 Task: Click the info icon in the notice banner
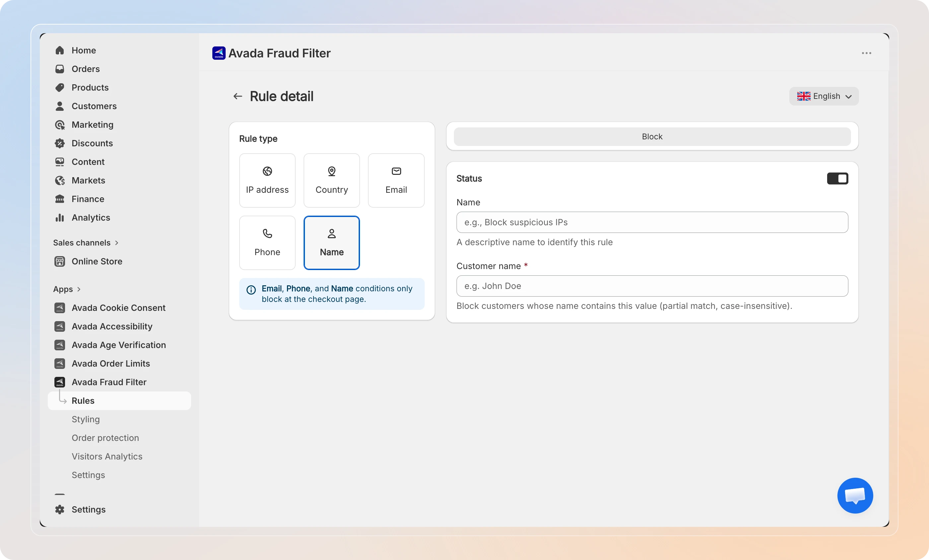coord(251,290)
